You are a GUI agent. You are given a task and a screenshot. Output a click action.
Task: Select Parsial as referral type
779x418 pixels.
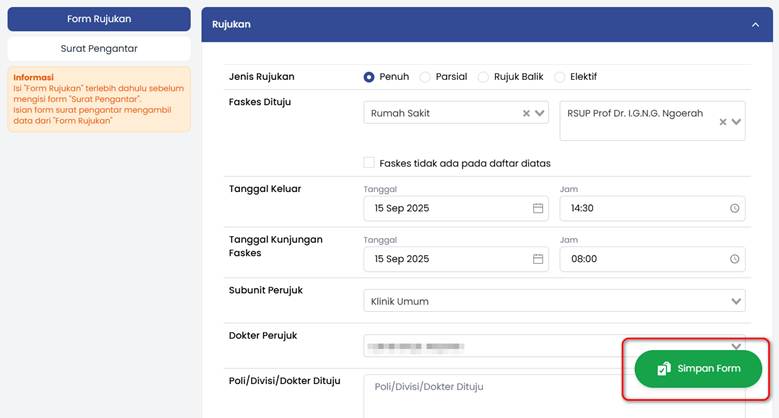426,77
